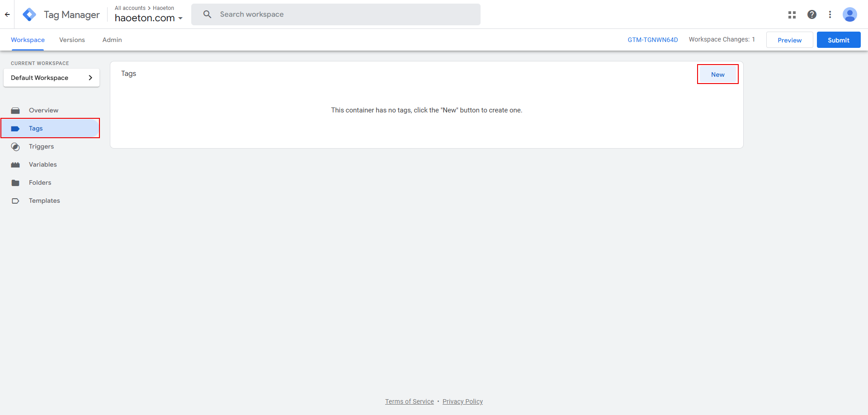The image size is (868, 415).
Task: Click the search magnifier icon
Action: coord(208,14)
